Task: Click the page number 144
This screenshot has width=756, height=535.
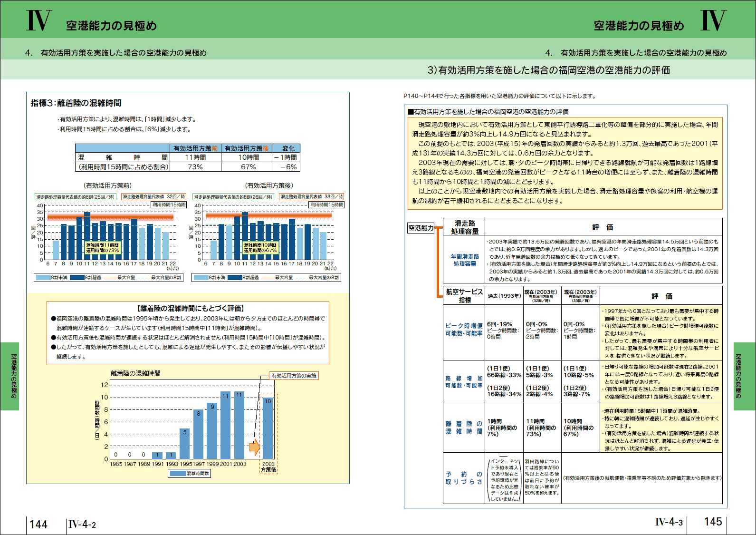Action: (x=38, y=525)
